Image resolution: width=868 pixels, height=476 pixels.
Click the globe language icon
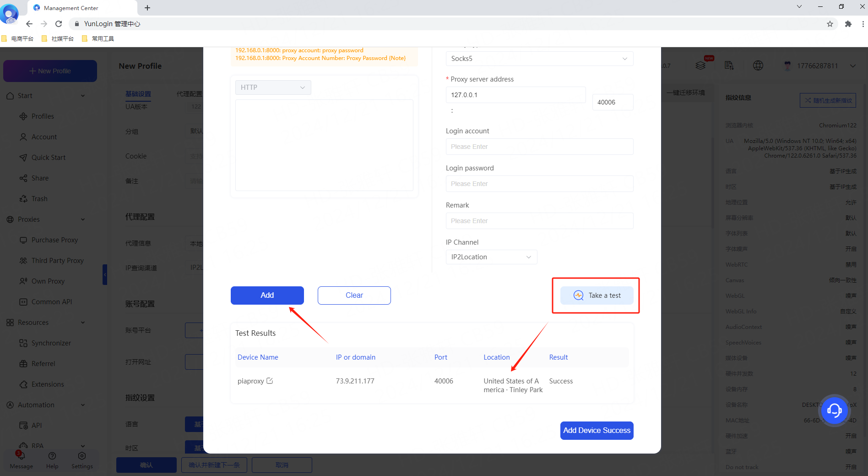click(758, 66)
